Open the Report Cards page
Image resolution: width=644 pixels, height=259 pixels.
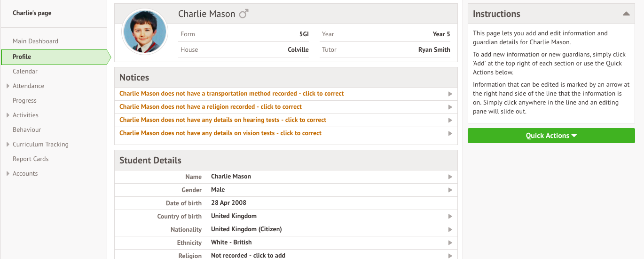click(31, 159)
